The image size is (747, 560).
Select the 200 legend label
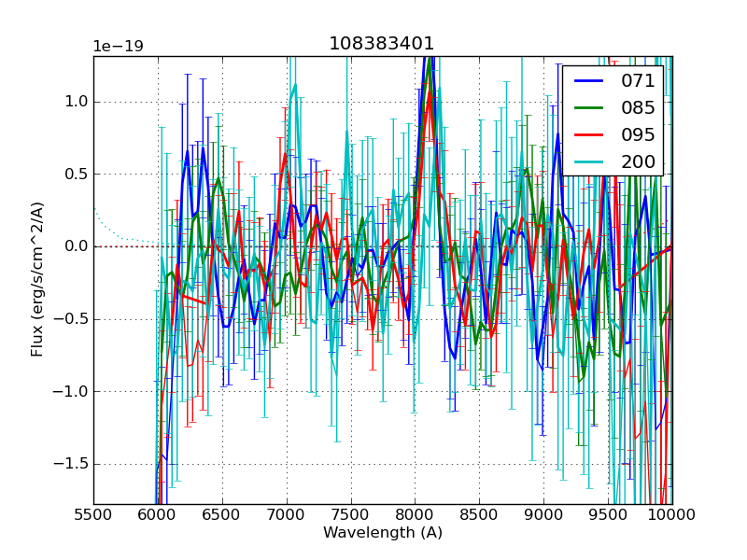(x=638, y=161)
